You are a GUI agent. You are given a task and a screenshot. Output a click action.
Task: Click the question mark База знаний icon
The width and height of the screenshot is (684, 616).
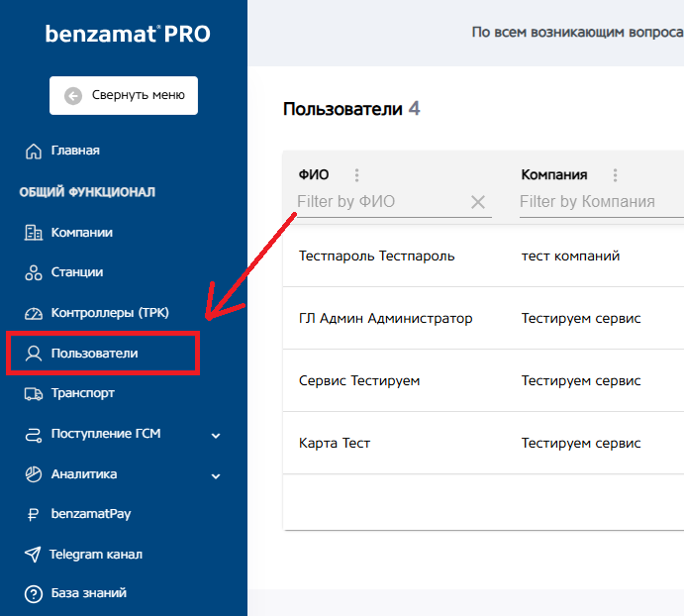pyautogui.click(x=33, y=594)
